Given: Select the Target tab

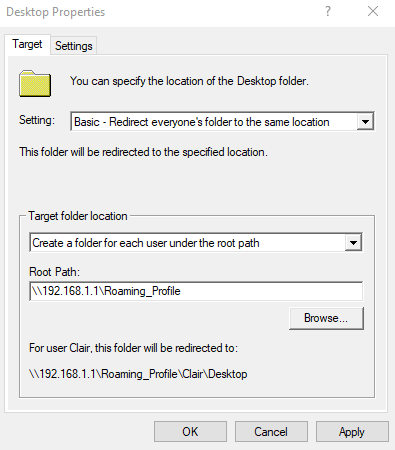Looking at the screenshot, I should [x=27, y=44].
